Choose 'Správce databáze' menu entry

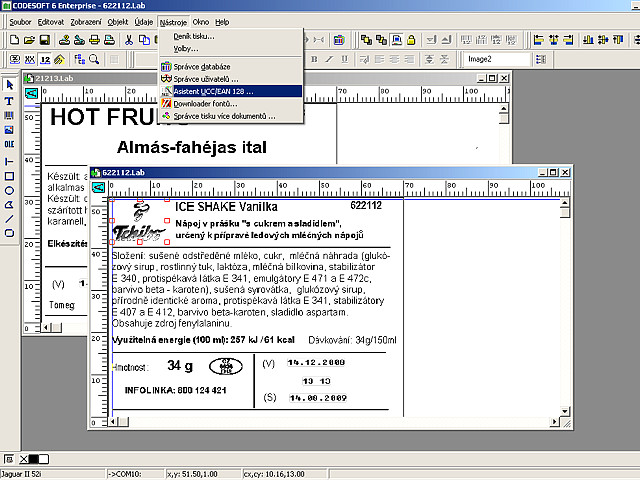click(231, 67)
